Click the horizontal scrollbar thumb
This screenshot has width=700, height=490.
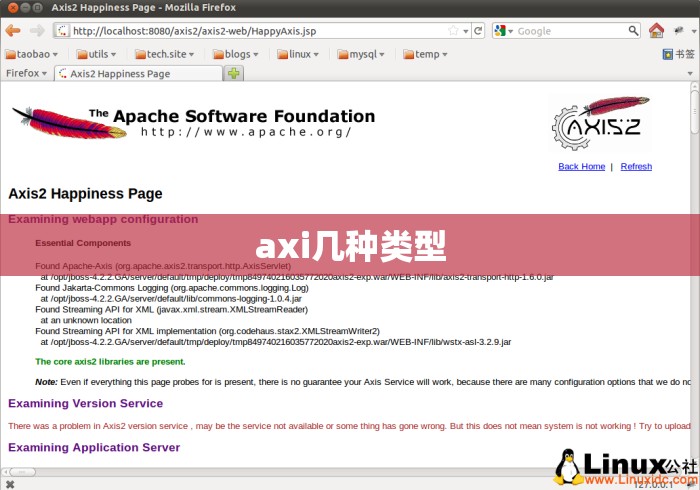click(x=23, y=472)
